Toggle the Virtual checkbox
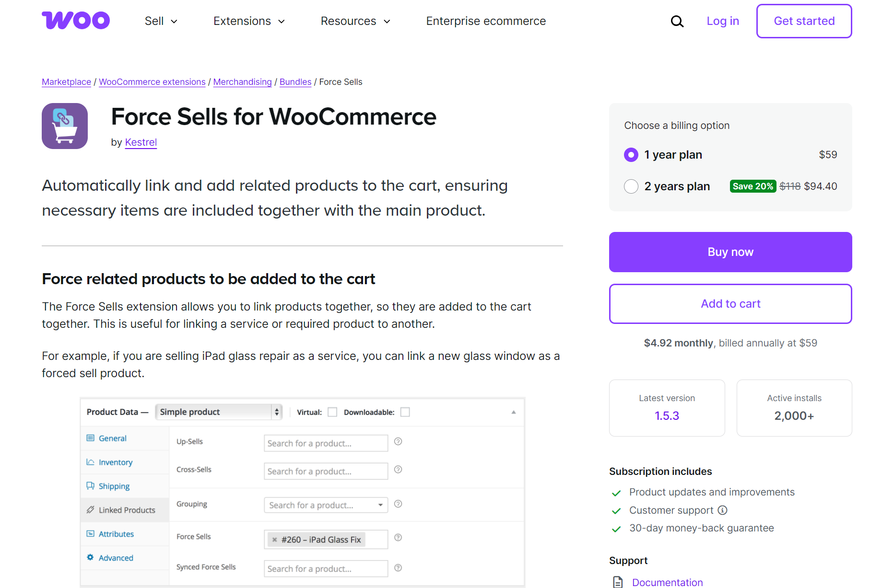894x588 pixels. (x=332, y=412)
